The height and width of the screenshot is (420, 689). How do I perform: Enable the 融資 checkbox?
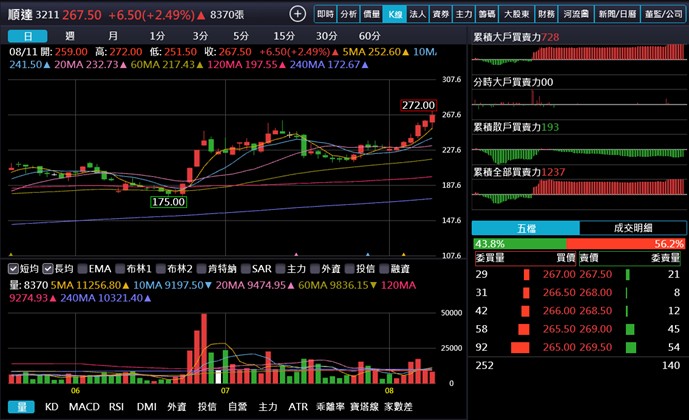(x=384, y=268)
